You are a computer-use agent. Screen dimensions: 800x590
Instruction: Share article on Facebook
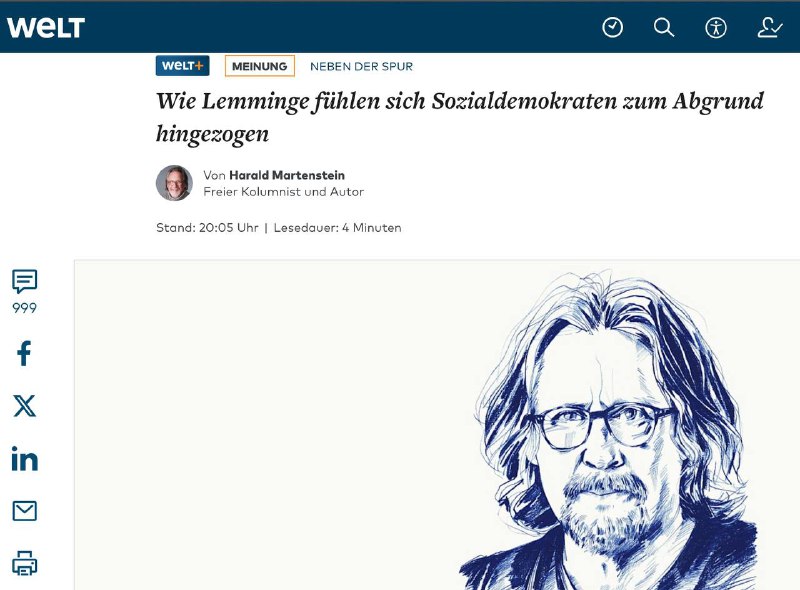click(x=24, y=353)
